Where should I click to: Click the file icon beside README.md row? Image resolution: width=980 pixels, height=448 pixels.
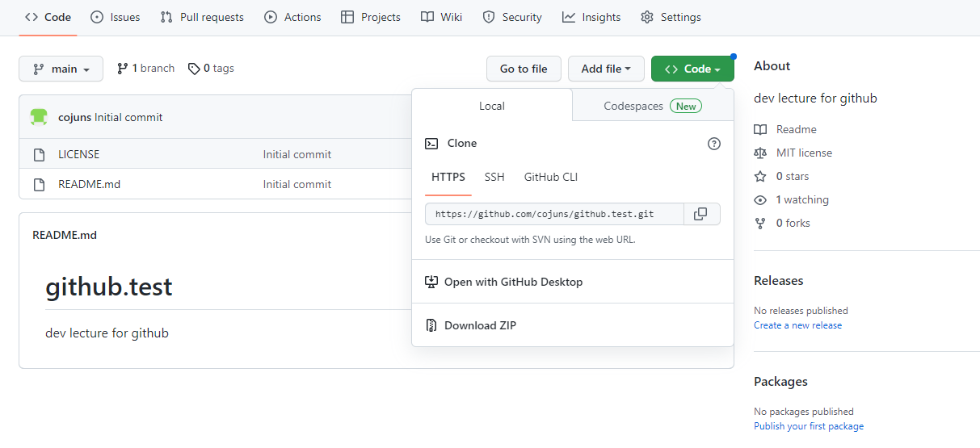click(x=39, y=184)
